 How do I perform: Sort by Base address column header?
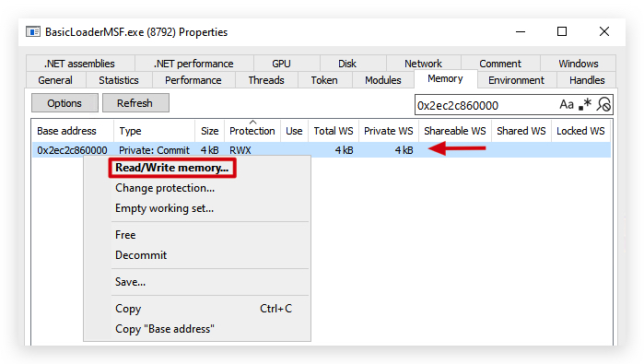[x=73, y=131]
